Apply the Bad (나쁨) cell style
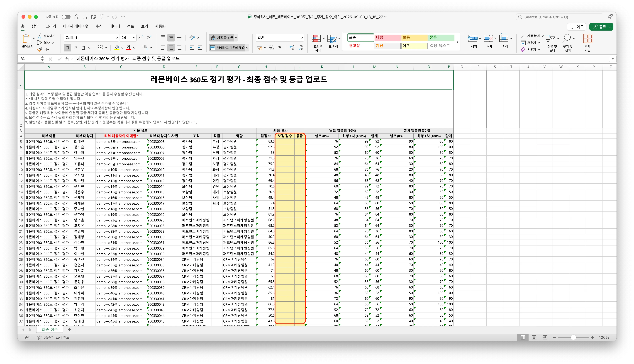634x364 pixels. pos(387,37)
